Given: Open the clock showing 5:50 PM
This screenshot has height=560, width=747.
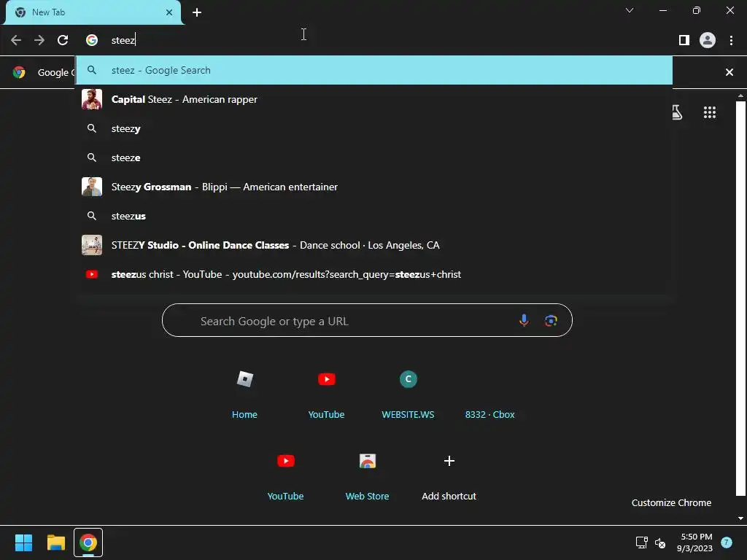Looking at the screenshot, I should coord(695,542).
